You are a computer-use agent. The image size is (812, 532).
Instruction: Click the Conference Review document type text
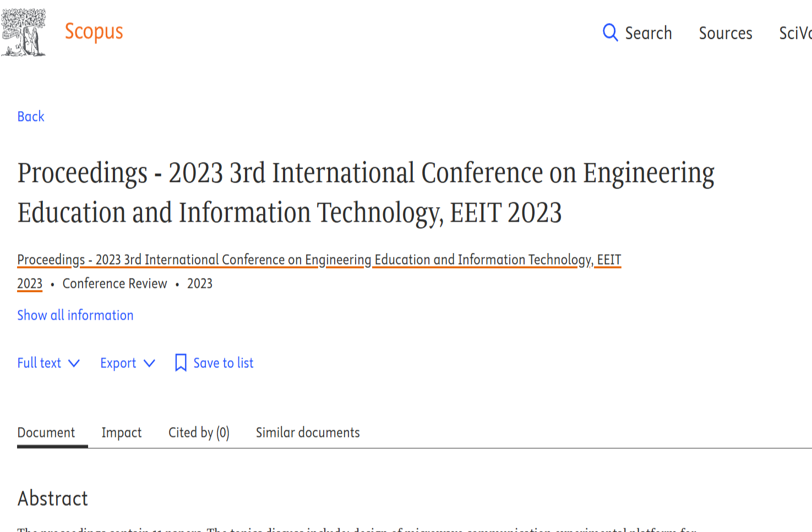pos(115,283)
